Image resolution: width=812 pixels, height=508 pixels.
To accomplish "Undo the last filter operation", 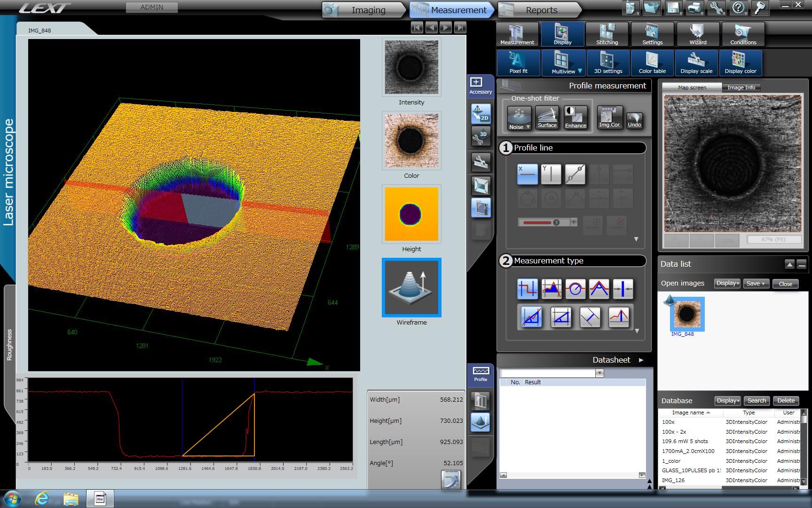I will (x=634, y=120).
